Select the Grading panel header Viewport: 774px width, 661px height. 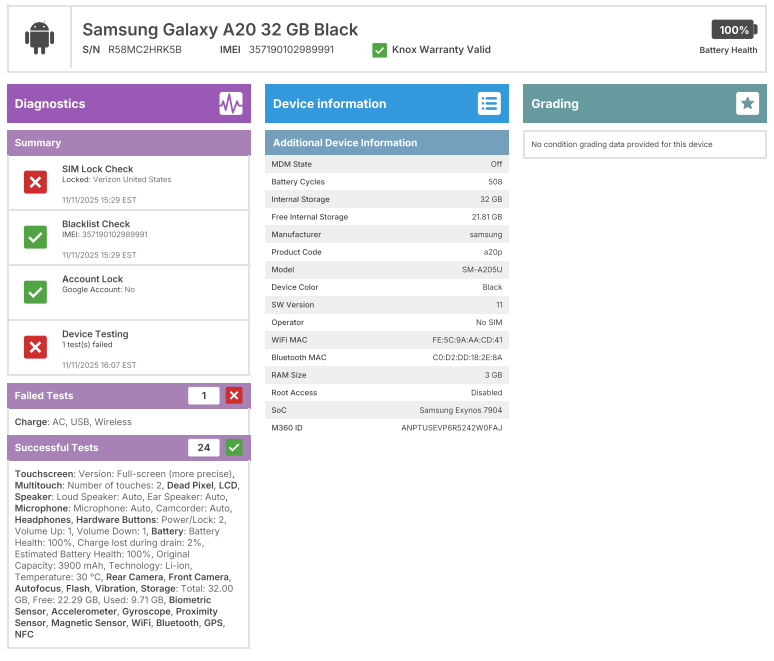click(620, 104)
